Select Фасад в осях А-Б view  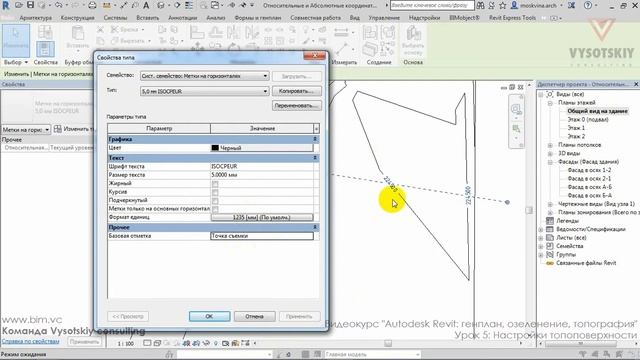click(x=589, y=187)
